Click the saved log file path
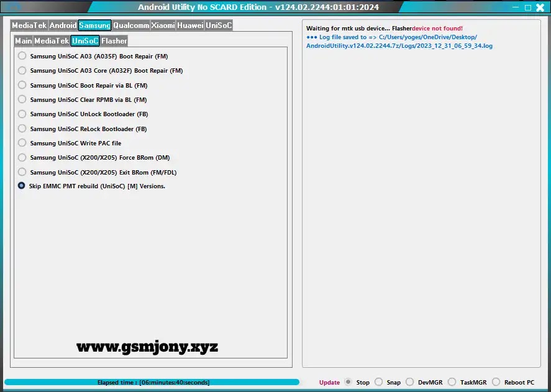The height and width of the screenshot is (392, 551). tap(399, 42)
